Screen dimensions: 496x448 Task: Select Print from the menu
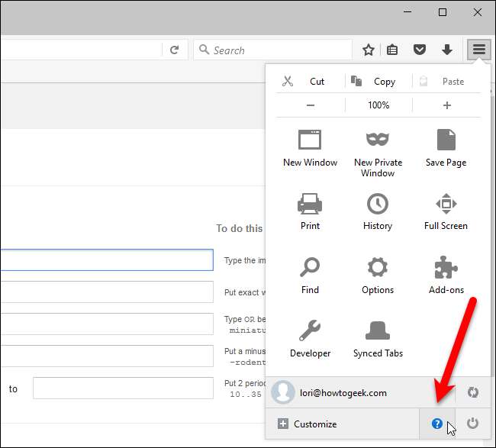310,211
